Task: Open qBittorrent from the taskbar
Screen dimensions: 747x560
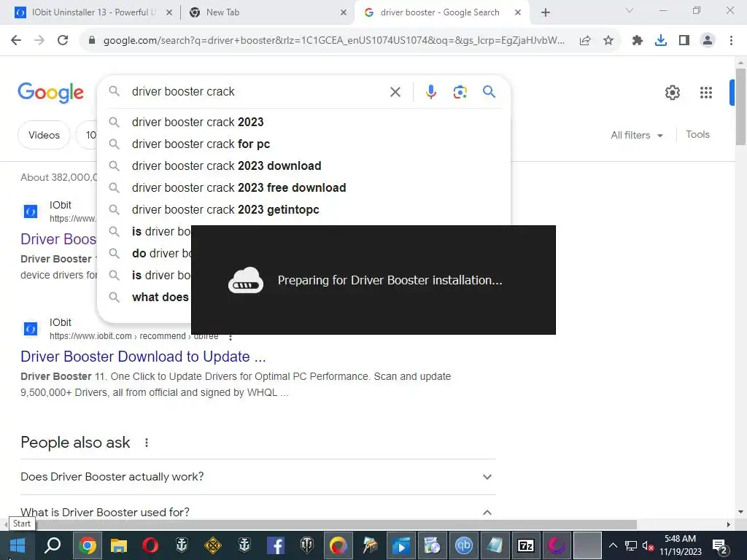Action: (x=463, y=545)
